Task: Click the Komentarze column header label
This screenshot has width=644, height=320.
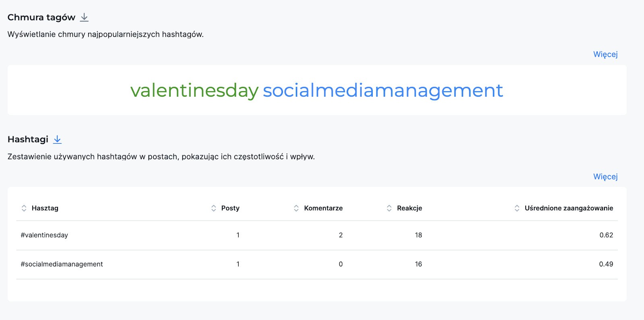Action: point(323,208)
